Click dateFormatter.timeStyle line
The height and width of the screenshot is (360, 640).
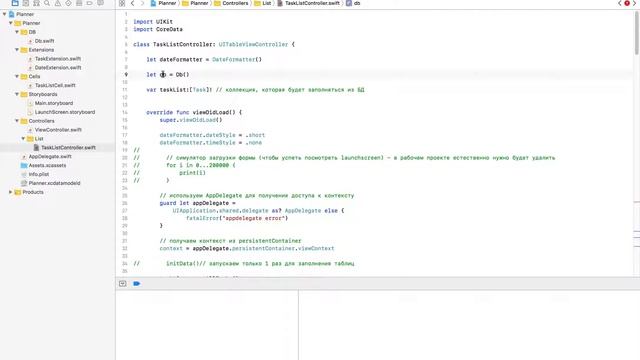(x=211, y=142)
